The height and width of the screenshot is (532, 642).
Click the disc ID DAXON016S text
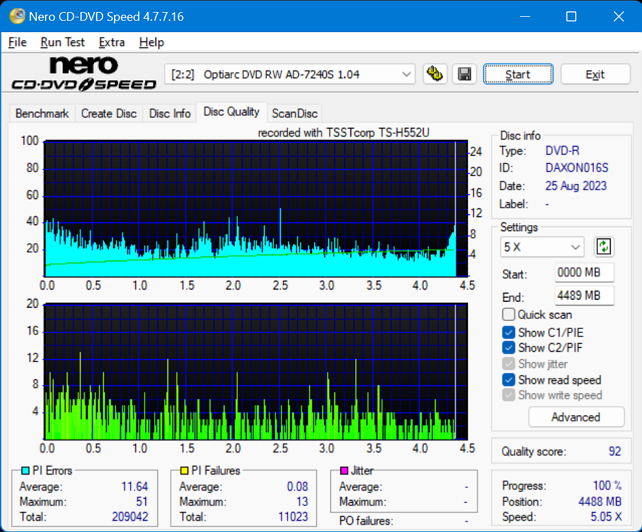pyautogui.click(x=576, y=168)
